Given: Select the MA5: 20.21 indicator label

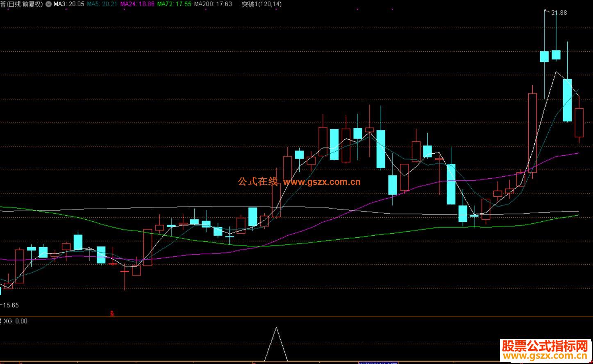Looking at the screenshot, I should [102, 4].
